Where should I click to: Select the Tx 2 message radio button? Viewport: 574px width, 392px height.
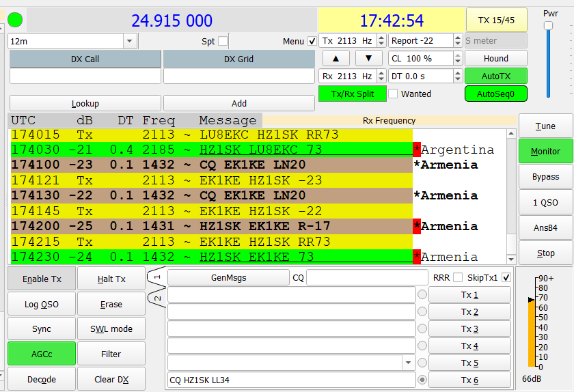point(422,311)
